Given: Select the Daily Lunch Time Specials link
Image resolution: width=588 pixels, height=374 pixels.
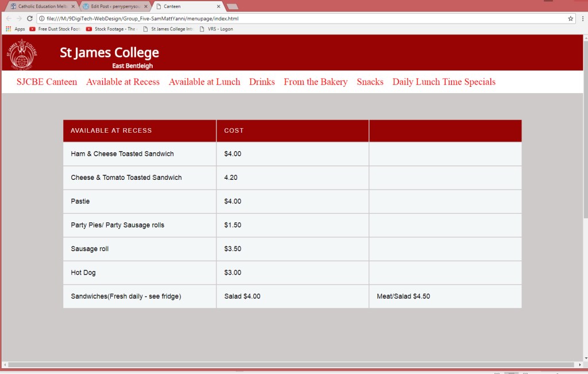Looking at the screenshot, I should pyautogui.click(x=443, y=82).
